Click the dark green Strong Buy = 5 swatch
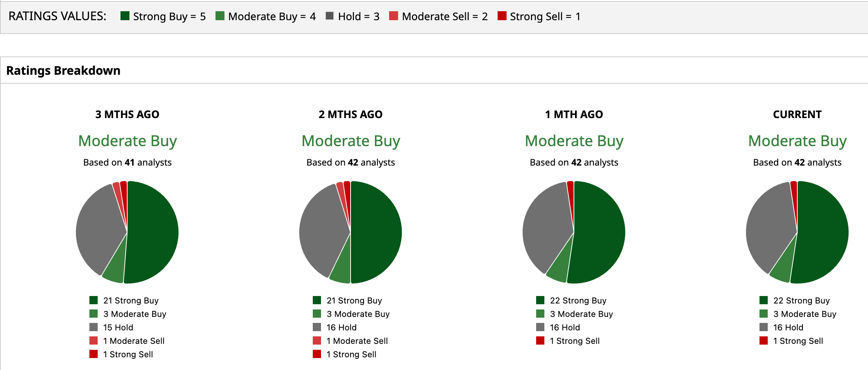868x370 pixels. pyautogui.click(x=125, y=16)
